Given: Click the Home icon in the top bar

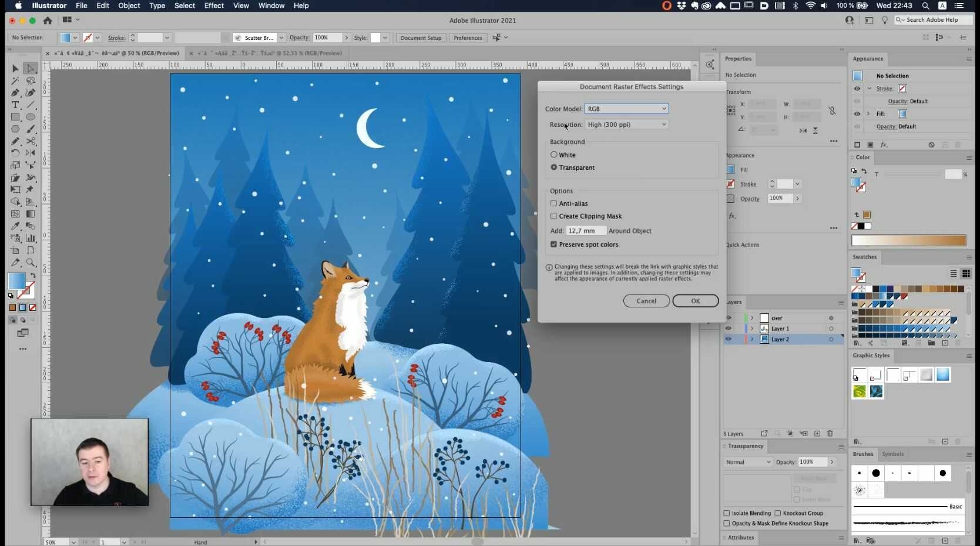Looking at the screenshot, I should 48,20.
